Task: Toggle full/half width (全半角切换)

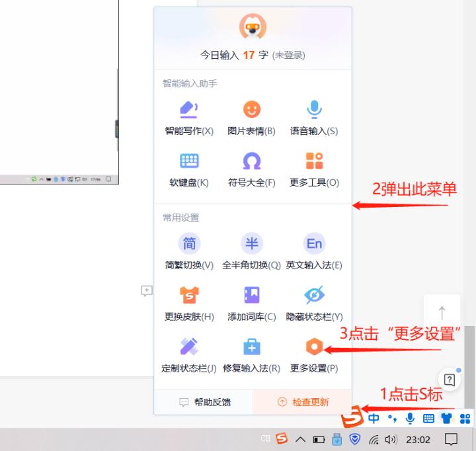Action: (x=252, y=252)
